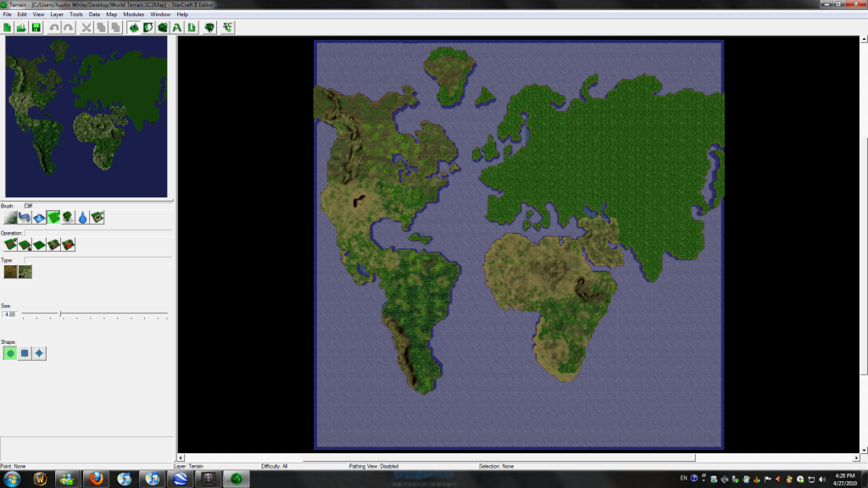Click the horizontal scrollbar left arrow
The image size is (868, 488).
[181, 457]
